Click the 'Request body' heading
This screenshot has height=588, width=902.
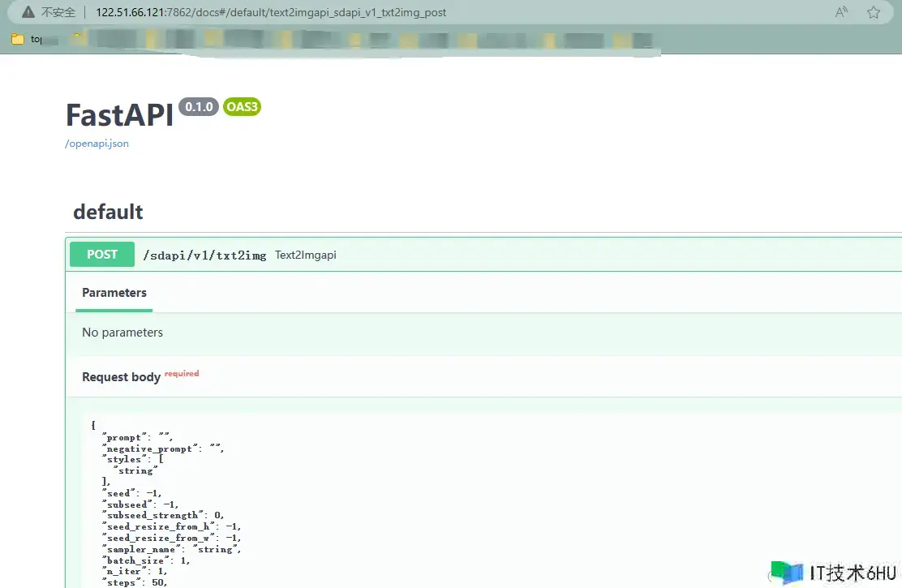click(x=121, y=377)
